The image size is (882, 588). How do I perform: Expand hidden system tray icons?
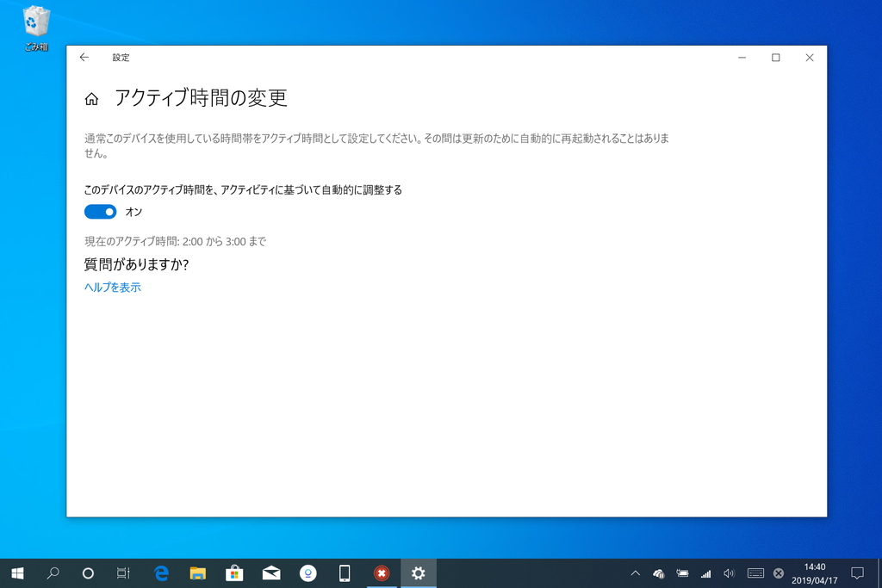[x=635, y=573]
